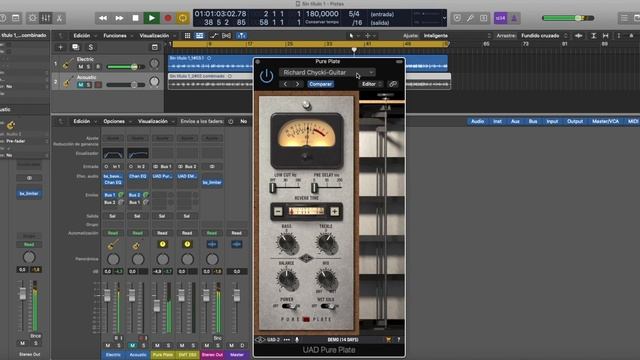
Task: Flip the Wet Solo switch on Pure Plate
Action: (x=328, y=306)
